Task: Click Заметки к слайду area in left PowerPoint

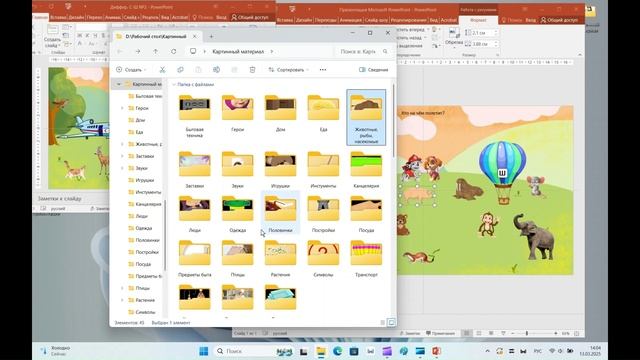Action: (60, 199)
